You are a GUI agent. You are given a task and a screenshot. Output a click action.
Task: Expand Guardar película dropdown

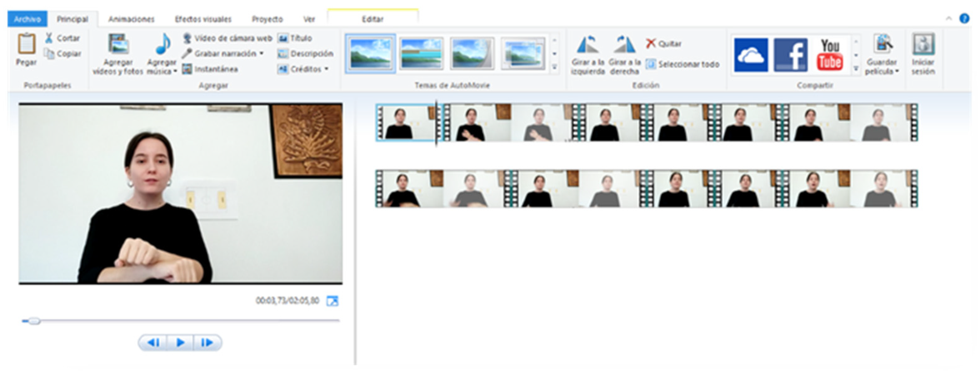897,72
